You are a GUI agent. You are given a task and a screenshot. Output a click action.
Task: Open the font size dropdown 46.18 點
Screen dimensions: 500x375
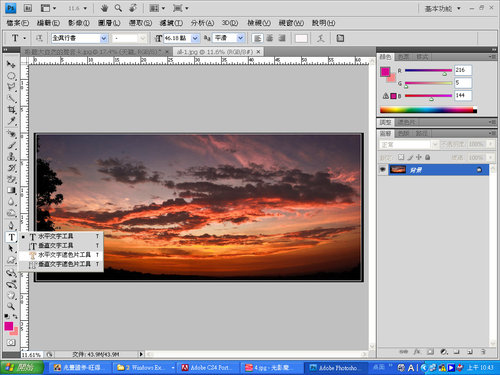[195, 38]
